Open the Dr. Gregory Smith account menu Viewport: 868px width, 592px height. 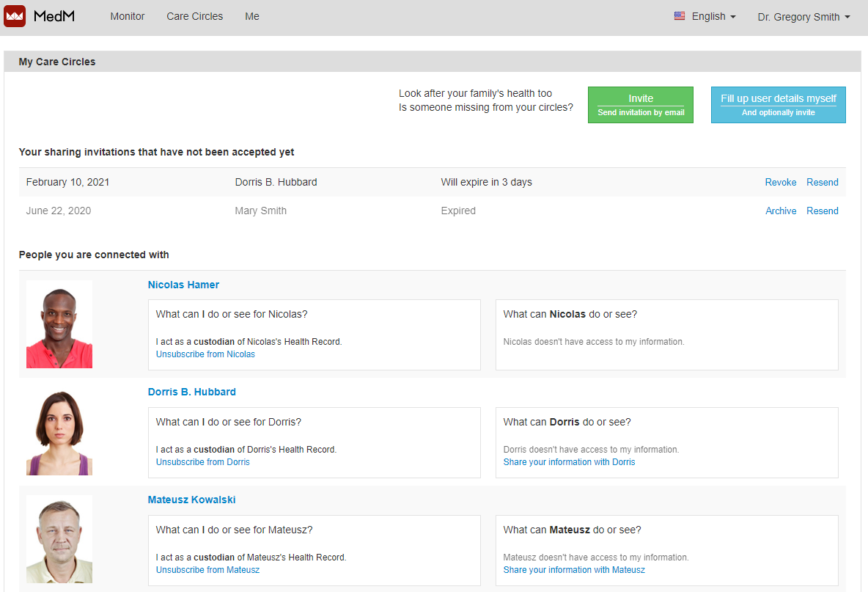803,16
